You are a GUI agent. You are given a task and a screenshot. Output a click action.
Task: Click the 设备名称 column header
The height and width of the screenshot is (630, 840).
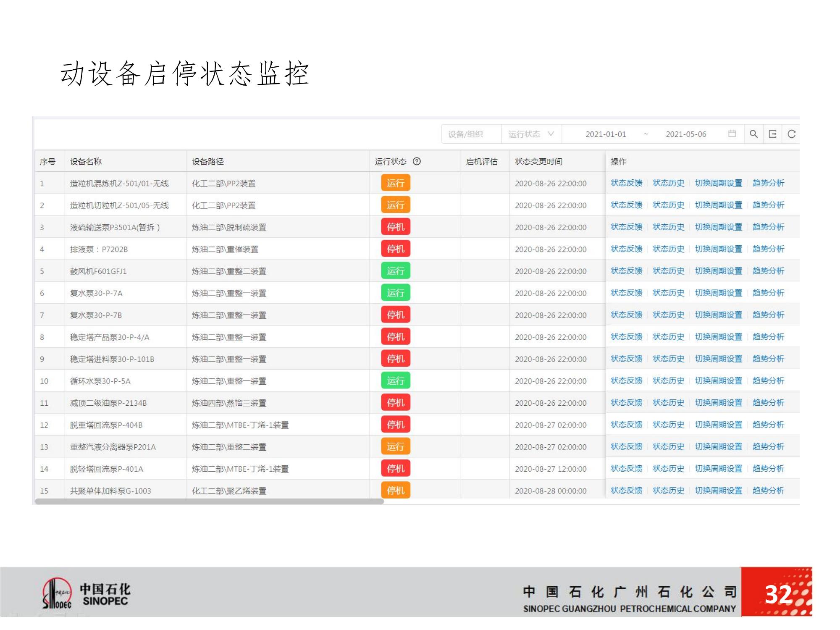tap(86, 161)
